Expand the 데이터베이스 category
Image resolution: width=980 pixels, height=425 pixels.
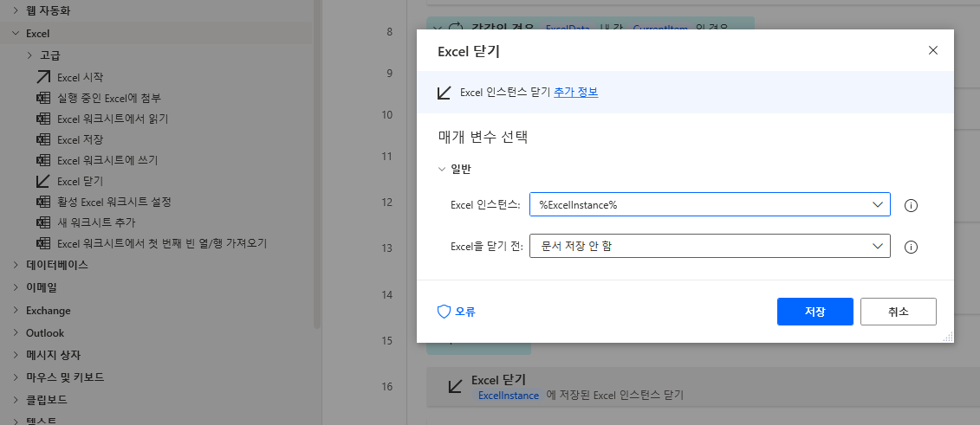pyautogui.click(x=16, y=265)
